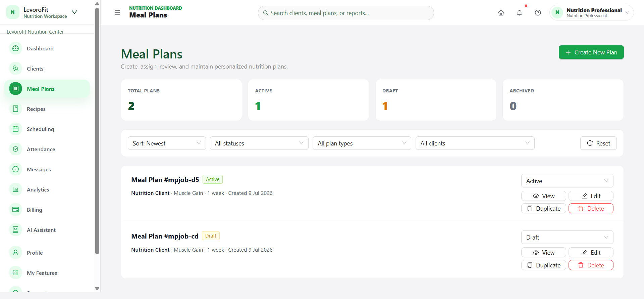Focus the search clients and meal plans field
The height and width of the screenshot is (299, 644).
tap(346, 13)
